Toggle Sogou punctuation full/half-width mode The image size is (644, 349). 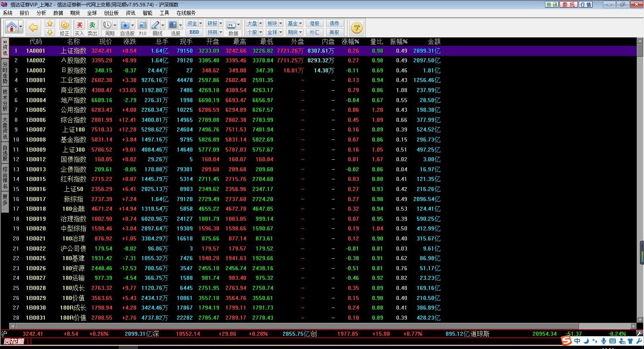pyautogui.click(x=595, y=341)
